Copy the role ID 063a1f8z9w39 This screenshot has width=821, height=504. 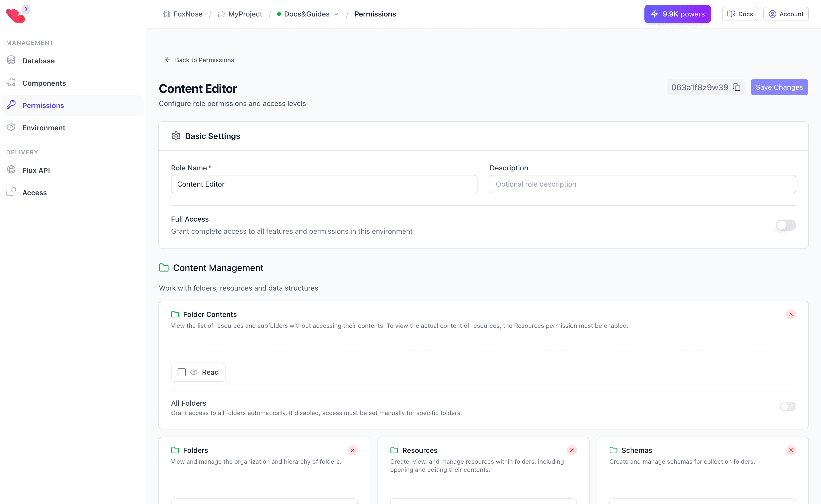(737, 87)
